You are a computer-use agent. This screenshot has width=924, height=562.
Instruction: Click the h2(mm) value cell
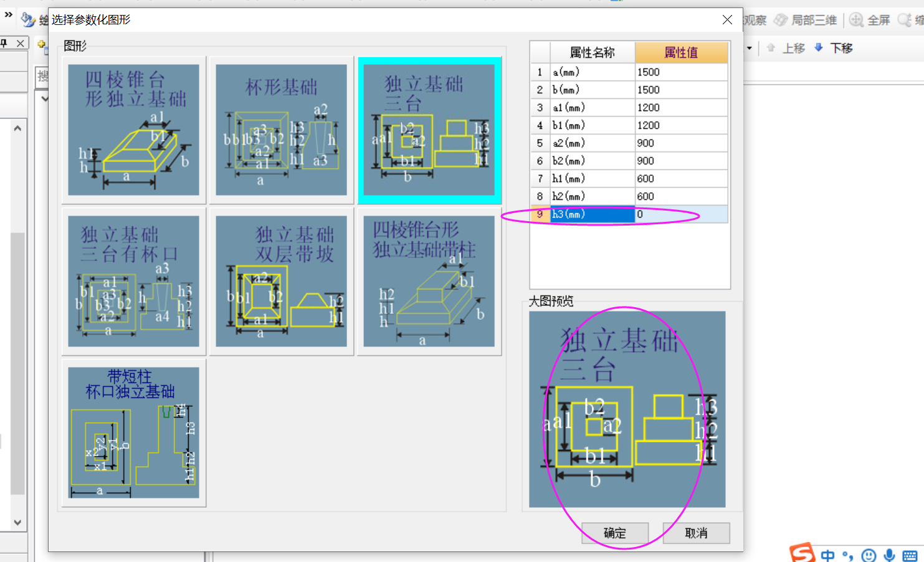[681, 196]
